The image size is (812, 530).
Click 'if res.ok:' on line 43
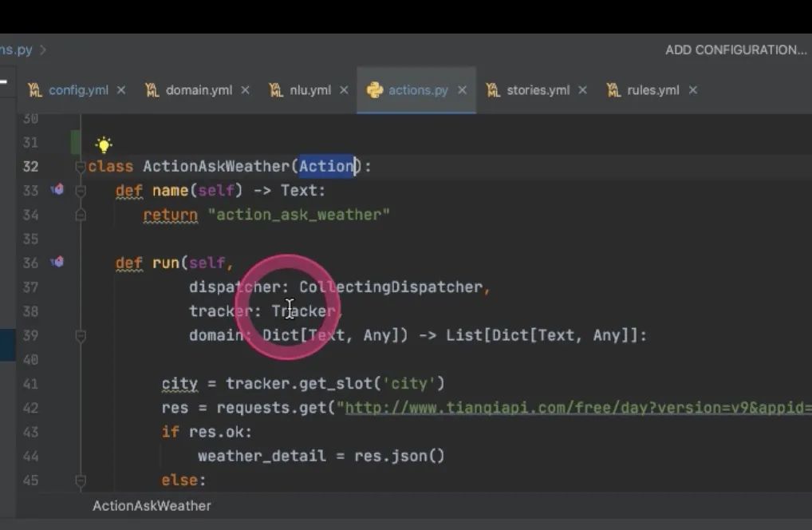pyautogui.click(x=207, y=432)
